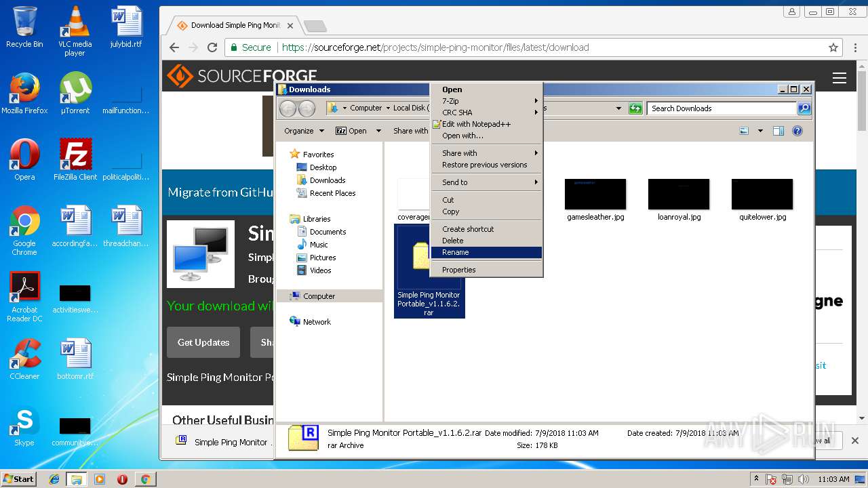This screenshot has width=868, height=488.
Task: Click the Windows Start button
Action: (x=18, y=479)
